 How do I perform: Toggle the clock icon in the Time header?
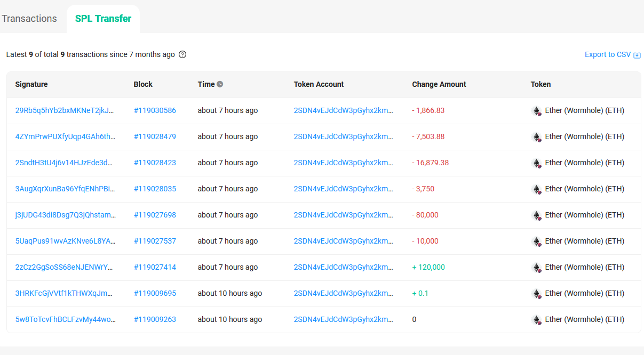click(x=220, y=84)
